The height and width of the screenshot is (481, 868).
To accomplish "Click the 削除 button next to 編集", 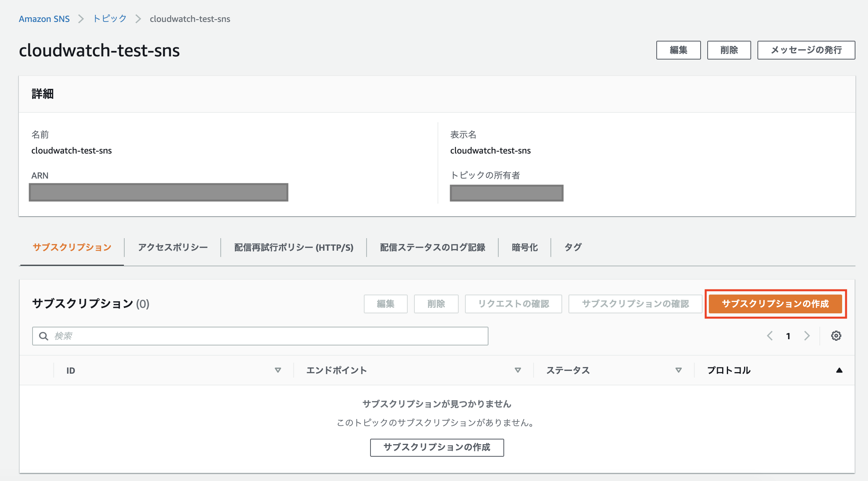I will coord(729,50).
